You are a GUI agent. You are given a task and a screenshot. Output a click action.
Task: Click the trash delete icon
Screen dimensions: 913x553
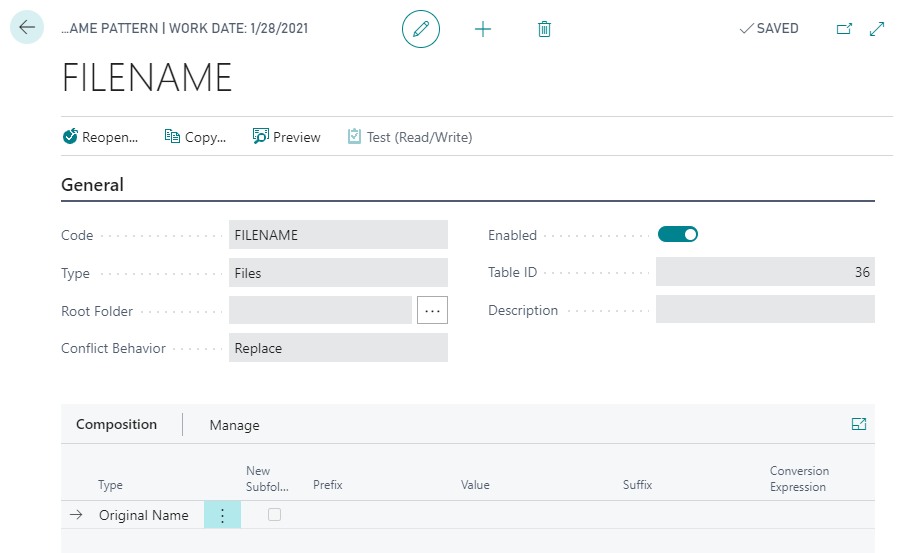pyautogui.click(x=544, y=29)
